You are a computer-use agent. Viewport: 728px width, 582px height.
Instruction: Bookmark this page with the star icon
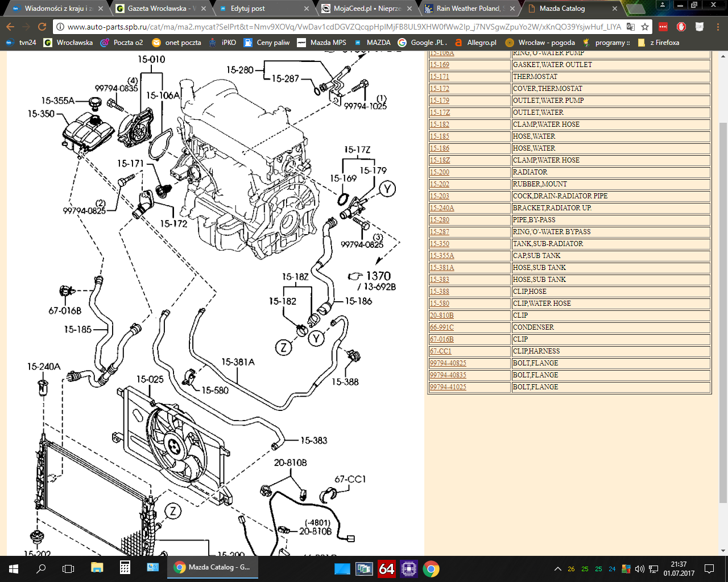pyautogui.click(x=644, y=27)
